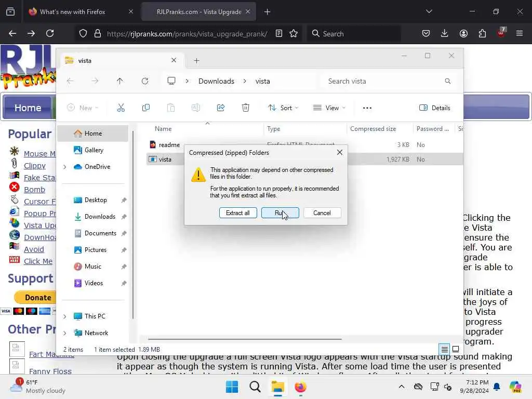Screen dimensions: 532x399
Task: Open Firefox extensions puzzle icon
Action: pos(482,33)
